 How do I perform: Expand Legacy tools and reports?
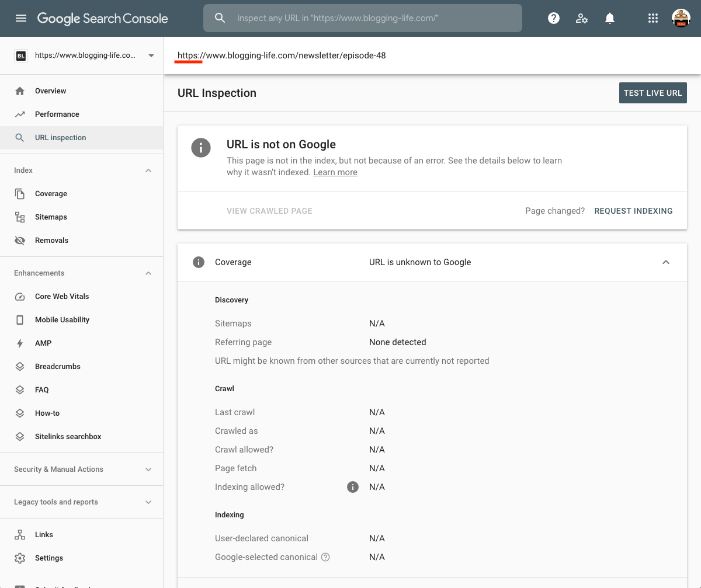(148, 502)
